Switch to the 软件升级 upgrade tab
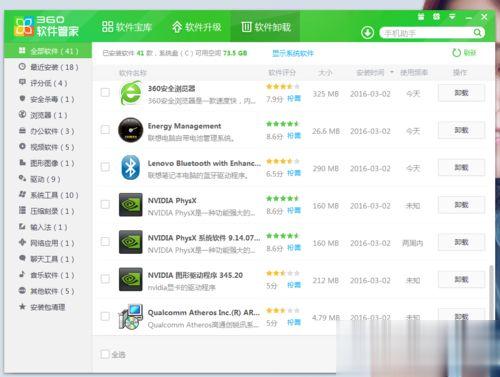 197,27
